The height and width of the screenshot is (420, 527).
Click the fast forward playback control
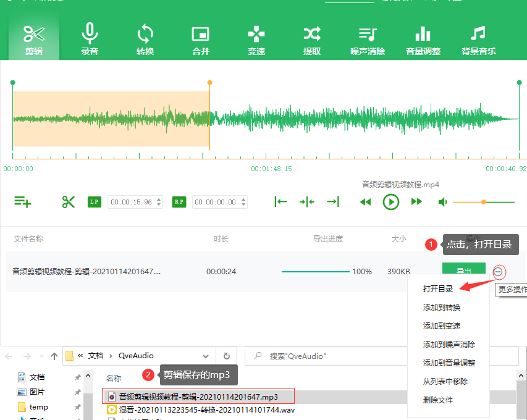click(416, 202)
